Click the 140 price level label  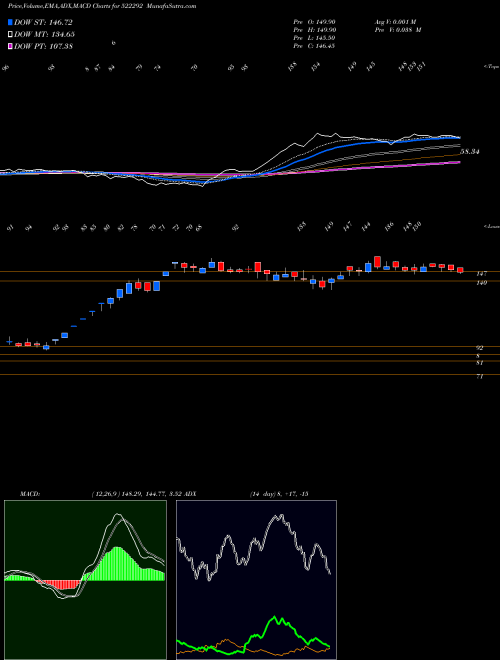[481, 283]
